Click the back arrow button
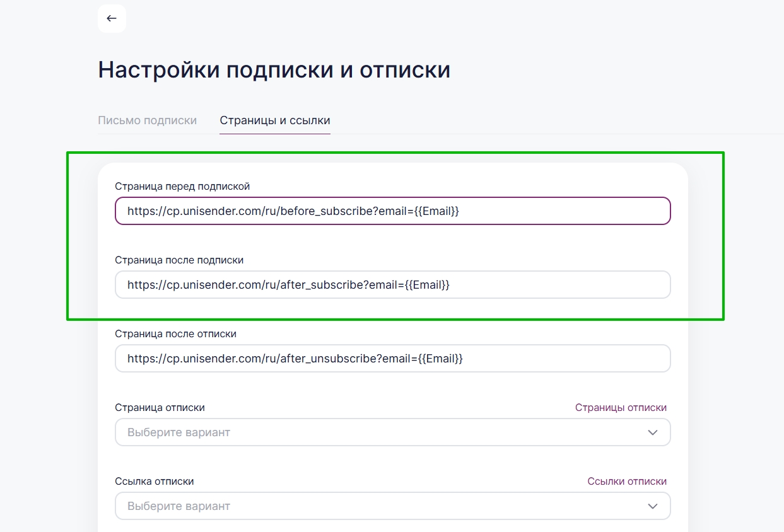This screenshot has height=532, width=784. pyautogui.click(x=112, y=18)
